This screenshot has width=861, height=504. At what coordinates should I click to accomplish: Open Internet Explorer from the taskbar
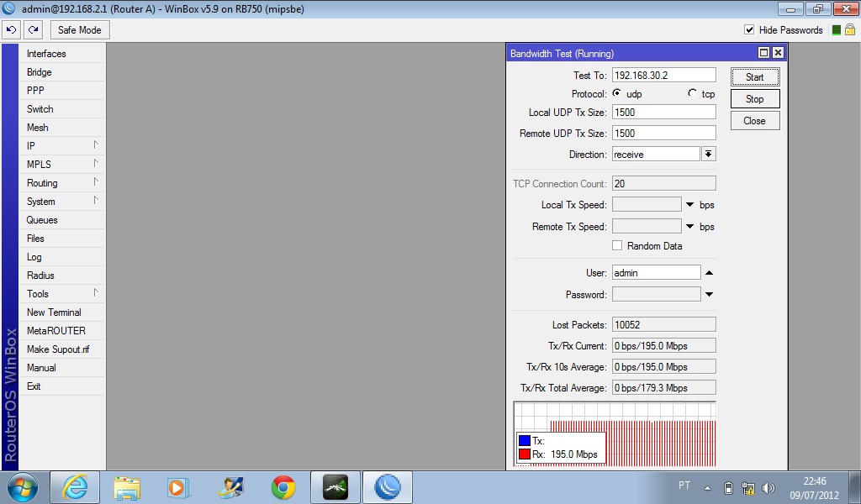(x=75, y=487)
